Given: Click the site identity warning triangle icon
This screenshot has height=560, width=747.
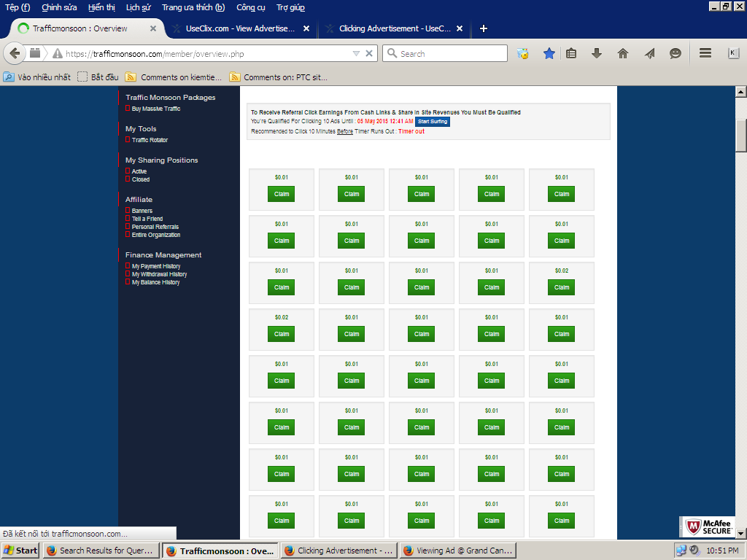Looking at the screenshot, I should tap(58, 53).
